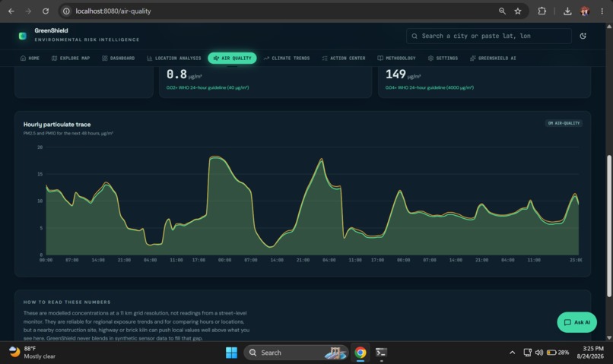Go to the Climate Trends tab
The image size is (613, 364).
(x=287, y=59)
